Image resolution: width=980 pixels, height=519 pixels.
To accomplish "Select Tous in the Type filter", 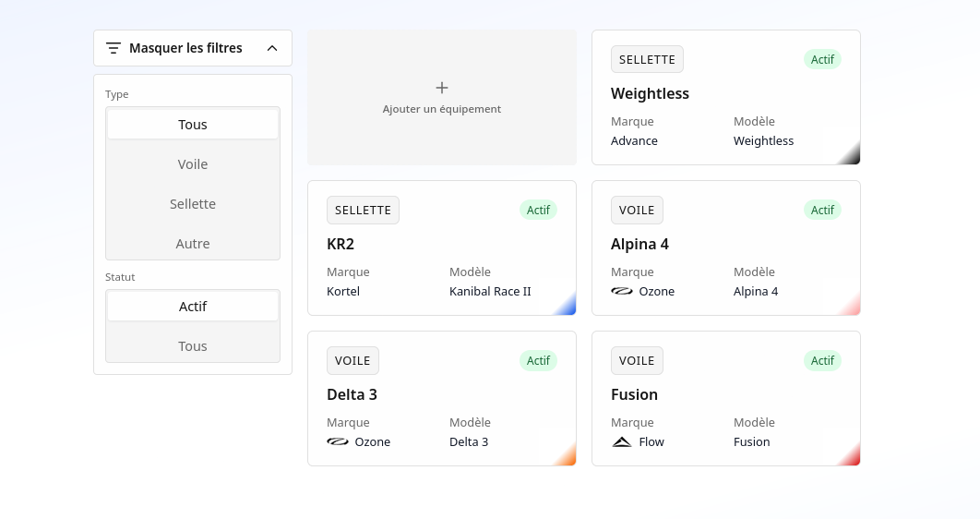I will [193, 125].
